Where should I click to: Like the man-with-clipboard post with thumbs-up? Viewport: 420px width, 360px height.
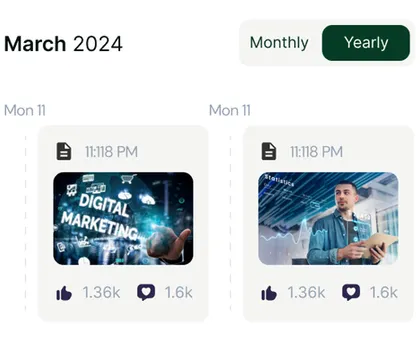(269, 293)
